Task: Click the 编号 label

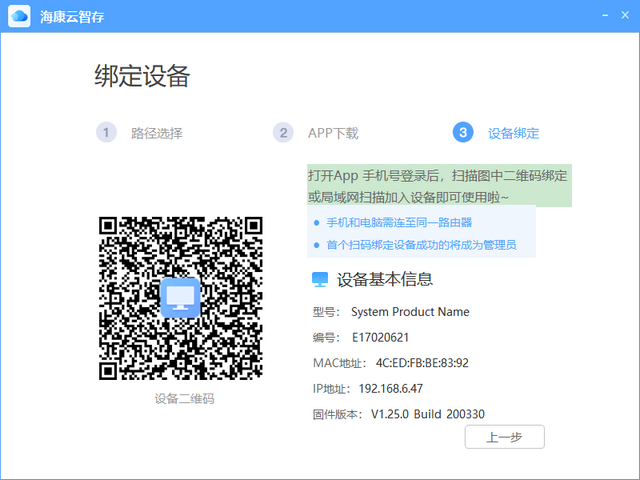Action: [326, 338]
